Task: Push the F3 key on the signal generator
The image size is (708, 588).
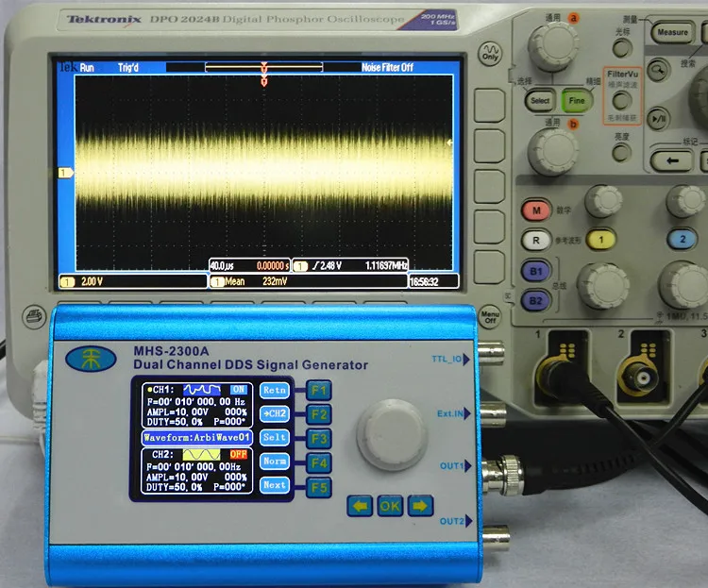Action: [x=319, y=439]
